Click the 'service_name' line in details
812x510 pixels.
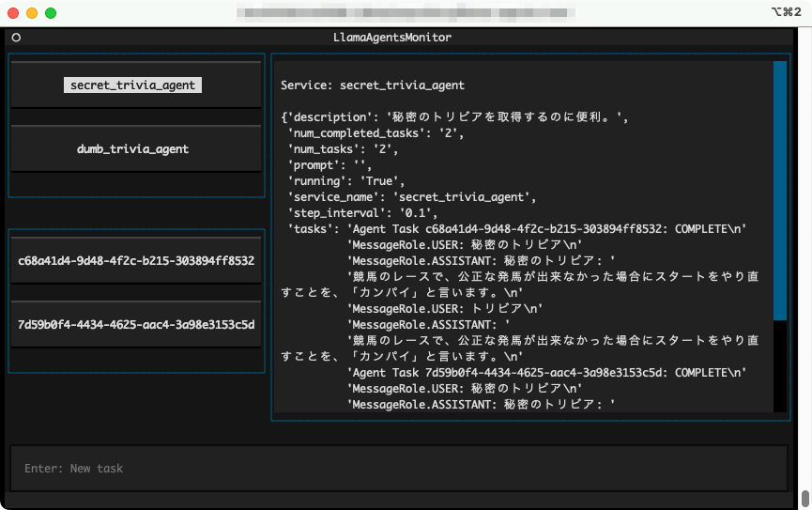(x=412, y=197)
